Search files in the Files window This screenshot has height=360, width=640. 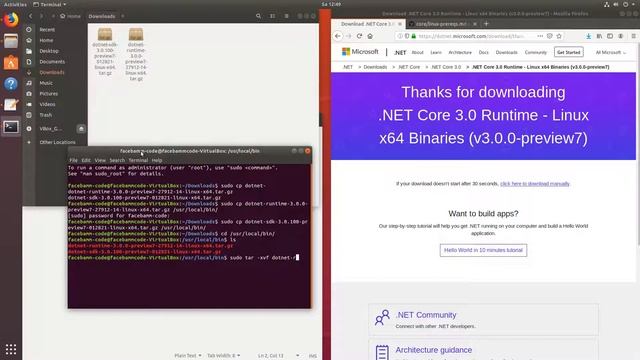258,16
